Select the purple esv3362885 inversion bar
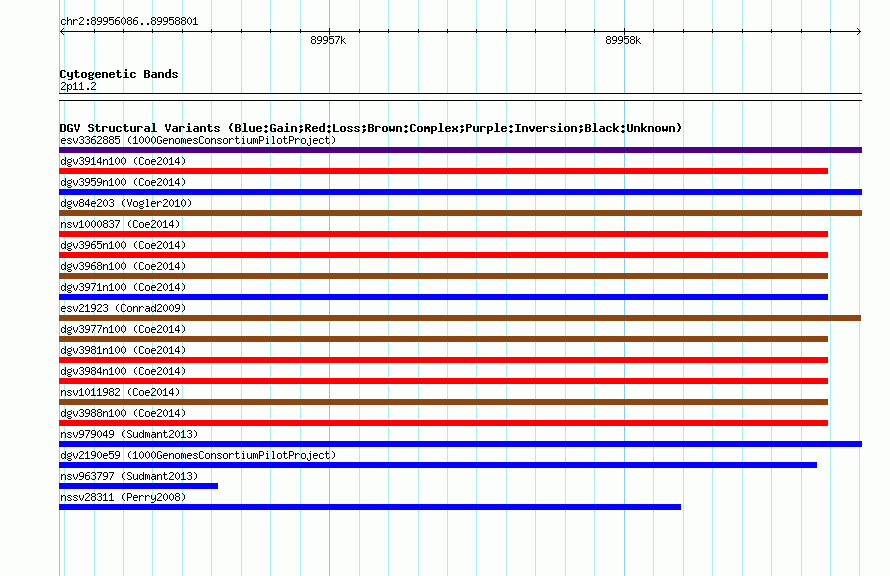 point(460,150)
